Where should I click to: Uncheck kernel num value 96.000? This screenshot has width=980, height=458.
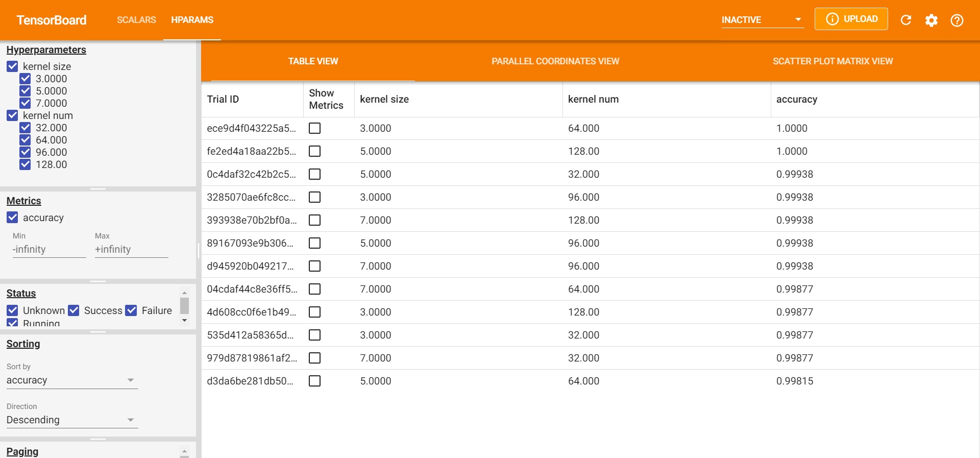[x=25, y=152]
